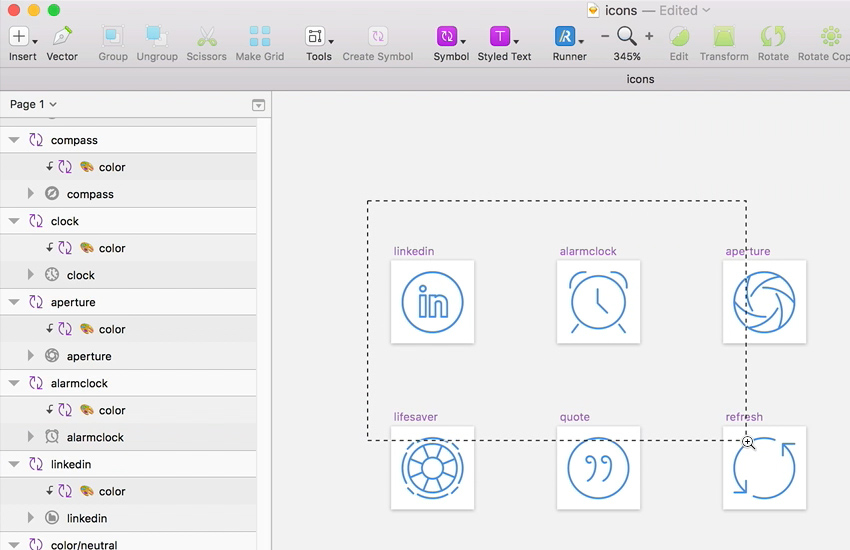This screenshot has height=550, width=850.
Task: Zoom out with the minus button
Action: coord(605,36)
